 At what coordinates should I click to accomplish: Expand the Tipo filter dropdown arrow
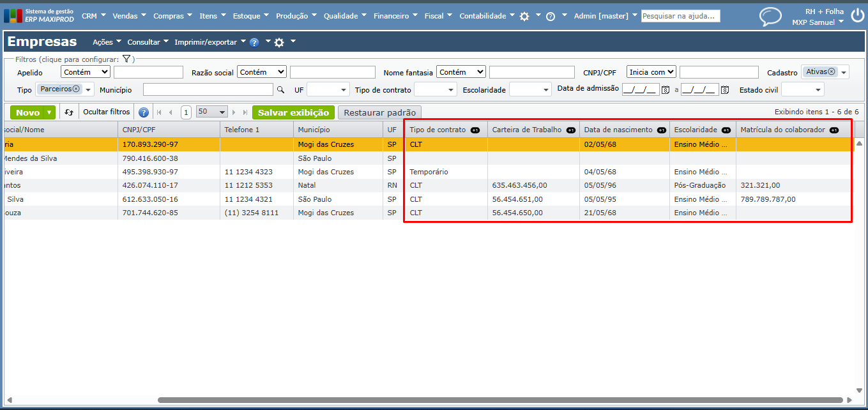click(88, 90)
